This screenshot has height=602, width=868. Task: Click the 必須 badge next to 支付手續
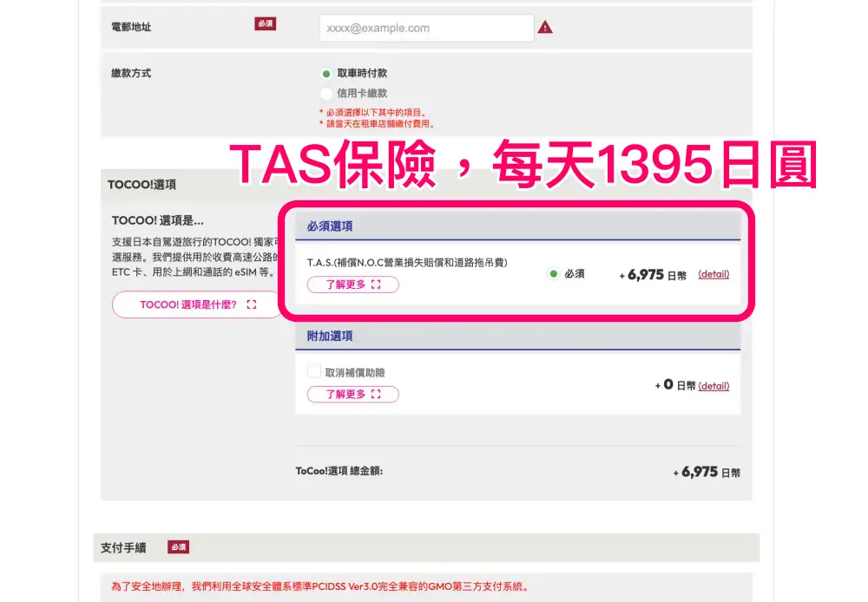(x=179, y=547)
